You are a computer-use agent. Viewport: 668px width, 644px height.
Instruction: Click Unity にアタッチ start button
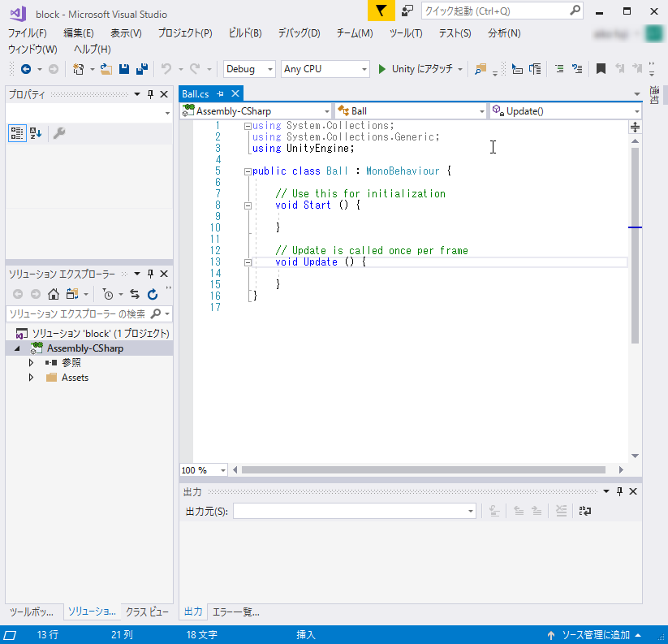tap(416, 69)
